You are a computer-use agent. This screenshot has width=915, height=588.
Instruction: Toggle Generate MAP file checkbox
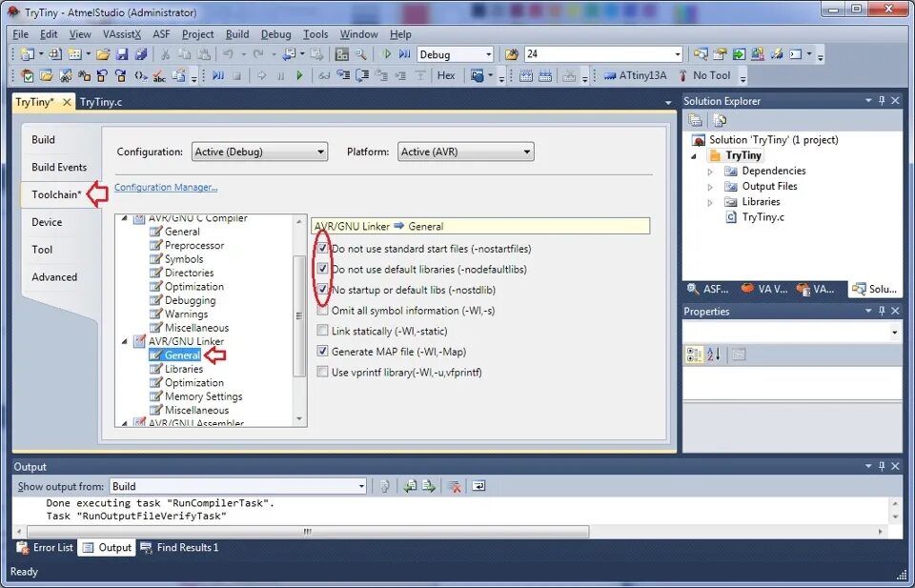point(322,351)
